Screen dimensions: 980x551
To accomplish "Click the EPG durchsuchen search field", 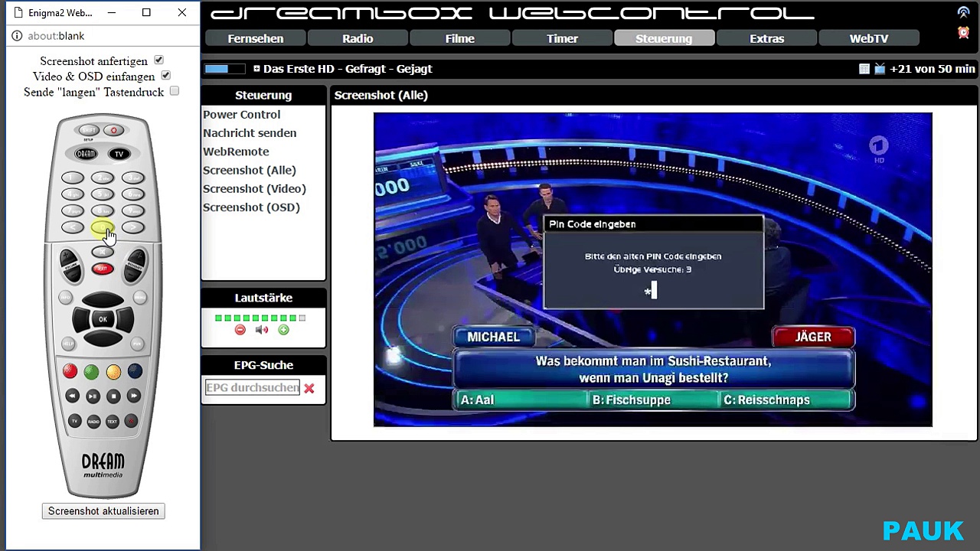I will (252, 388).
